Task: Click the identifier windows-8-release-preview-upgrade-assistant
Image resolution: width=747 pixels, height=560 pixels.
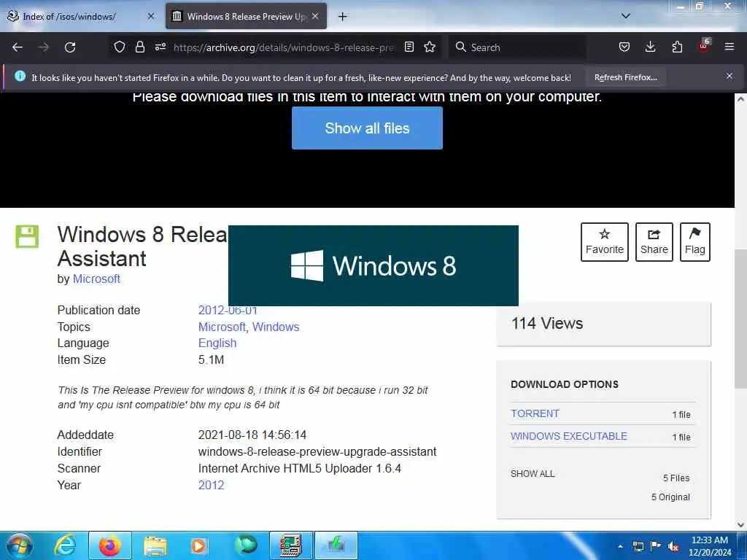Action: click(x=317, y=452)
